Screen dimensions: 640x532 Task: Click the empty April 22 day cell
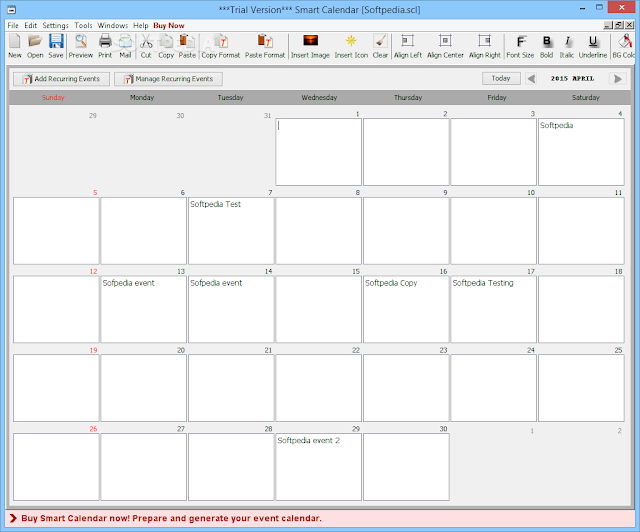pos(318,388)
